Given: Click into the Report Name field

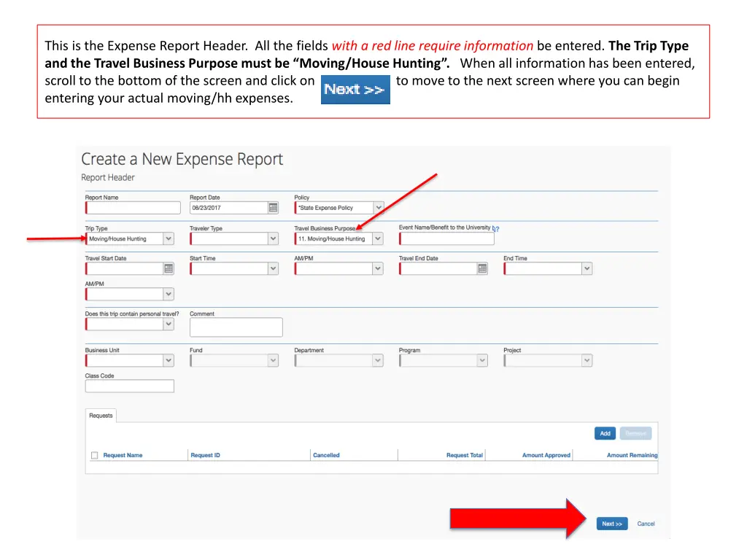Looking at the screenshot, I should [133, 208].
